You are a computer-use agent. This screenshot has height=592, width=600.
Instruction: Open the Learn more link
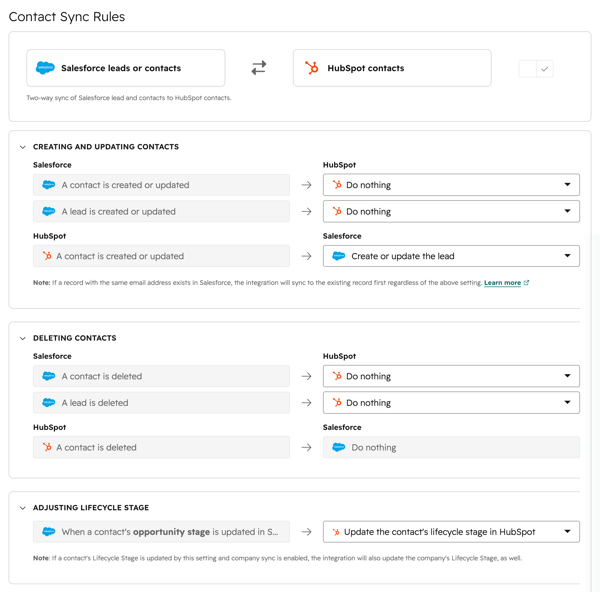point(502,283)
